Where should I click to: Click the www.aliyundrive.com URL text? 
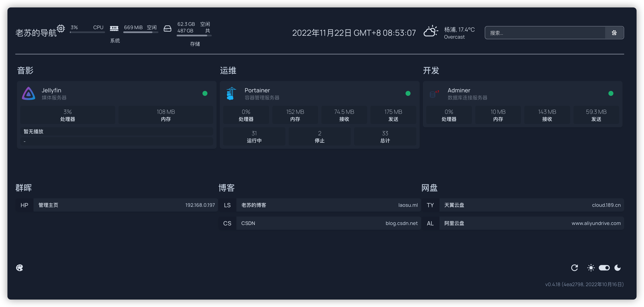[x=596, y=223]
